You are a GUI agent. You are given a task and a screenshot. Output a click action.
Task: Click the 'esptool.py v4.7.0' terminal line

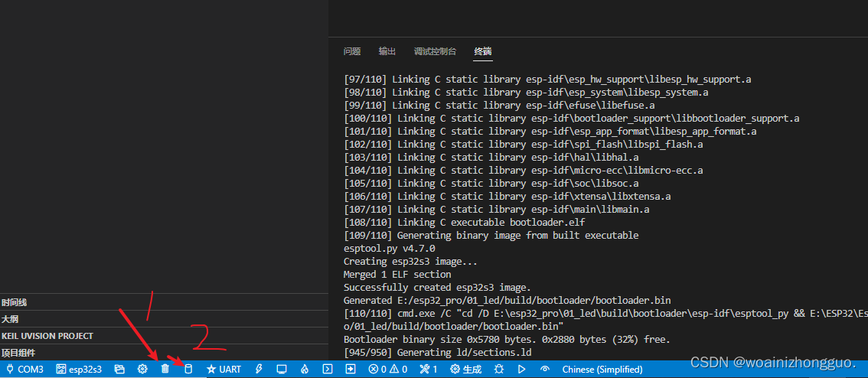pyautogui.click(x=389, y=248)
